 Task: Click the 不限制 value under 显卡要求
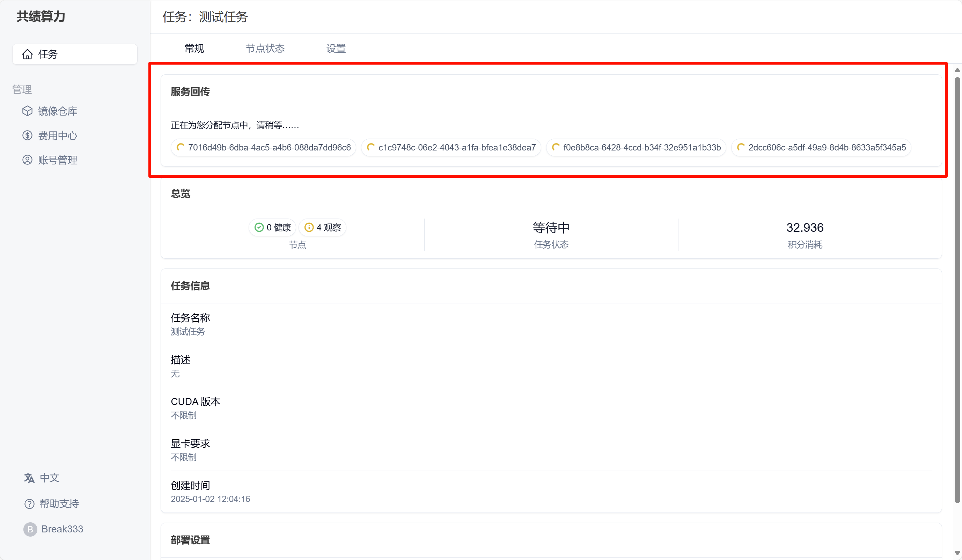coord(184,457)
